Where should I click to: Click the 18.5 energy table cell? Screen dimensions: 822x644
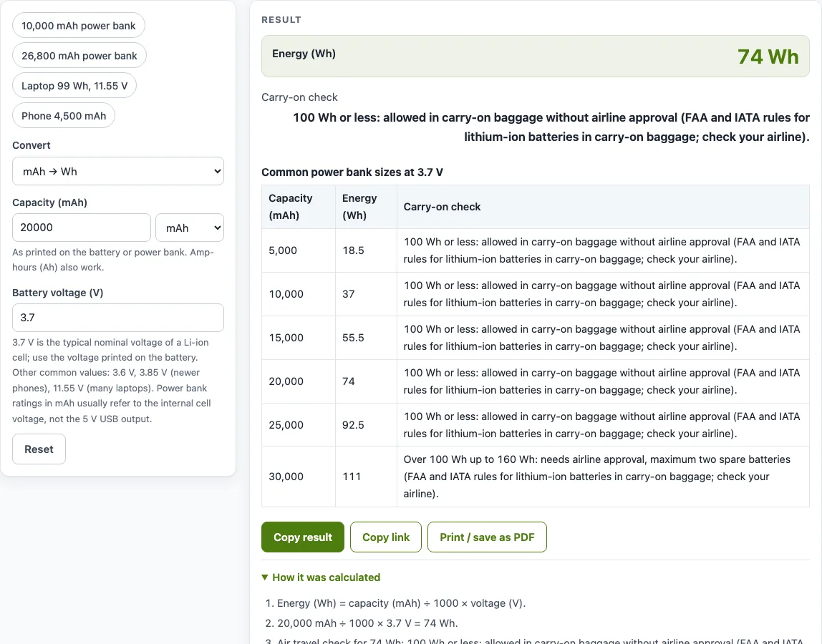pos(366,250)
